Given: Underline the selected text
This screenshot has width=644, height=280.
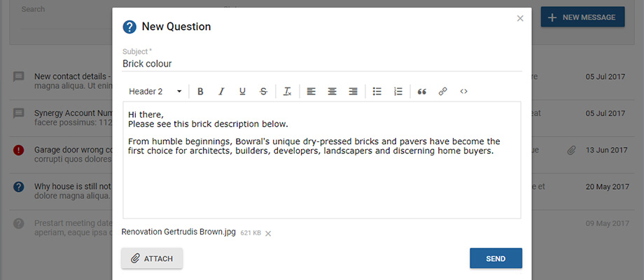Looking at the screenshot, I should 242,92.
